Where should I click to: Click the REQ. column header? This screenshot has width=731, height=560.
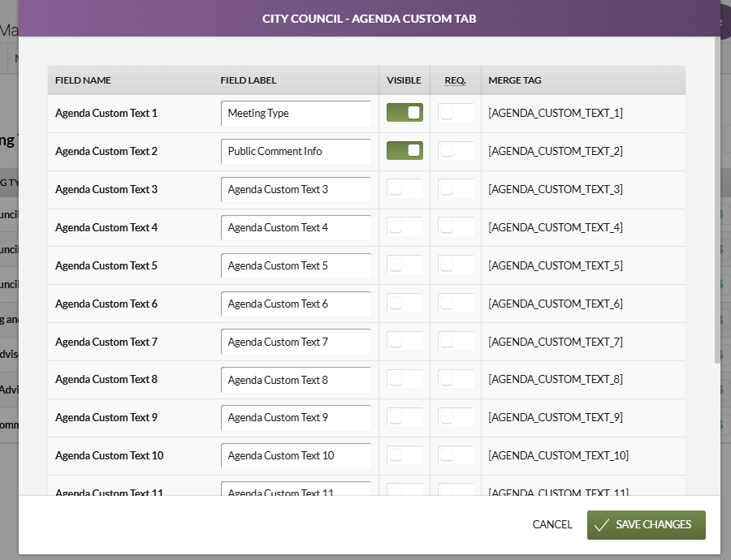point(455,80)
